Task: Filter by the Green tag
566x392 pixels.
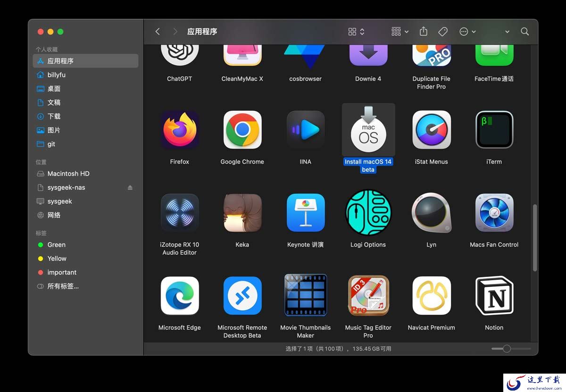Action: point(85,245)
